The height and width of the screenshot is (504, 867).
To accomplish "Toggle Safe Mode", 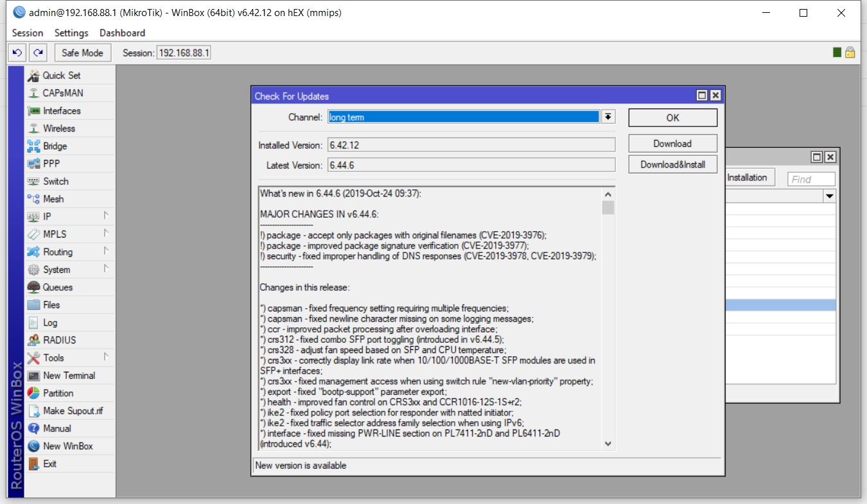I will pos(82,53).
